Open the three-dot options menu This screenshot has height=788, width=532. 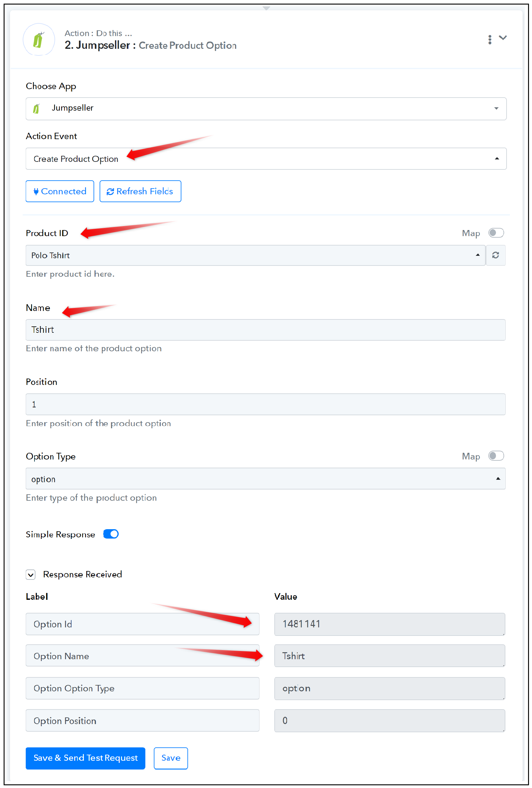(x=490, y=40)
